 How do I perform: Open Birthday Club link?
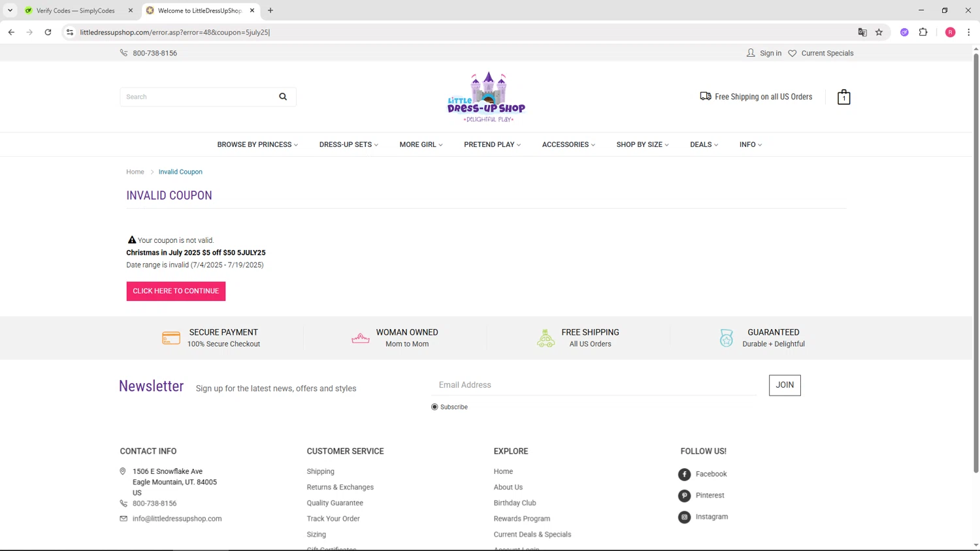tap(514, 503)
